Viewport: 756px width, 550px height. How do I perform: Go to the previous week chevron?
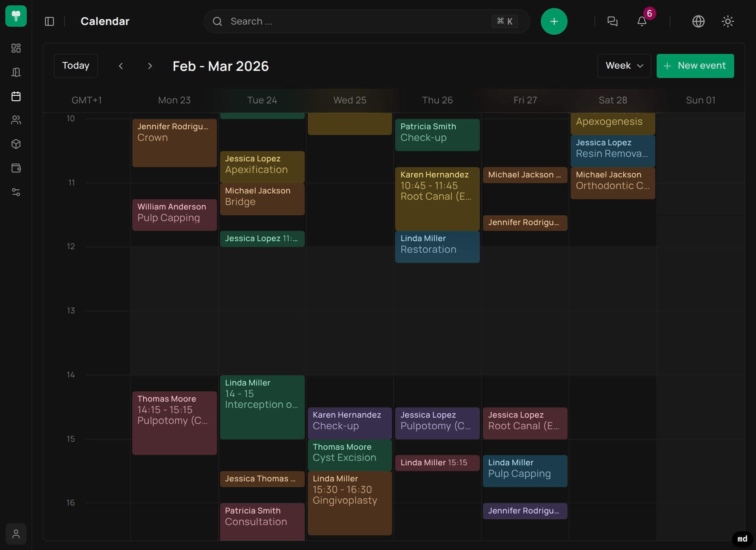tap(121, 66)
